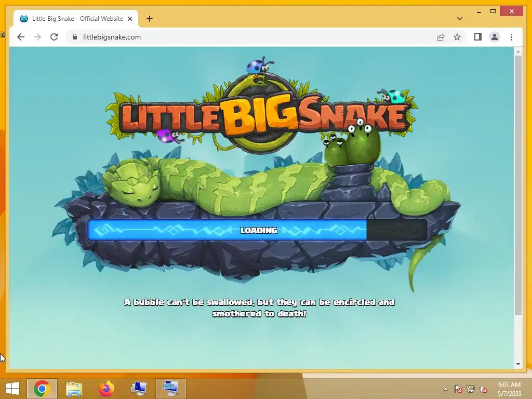Launch Firefox from the taskbar
Viewport: 532px width, 399px height.
(106, 389)
